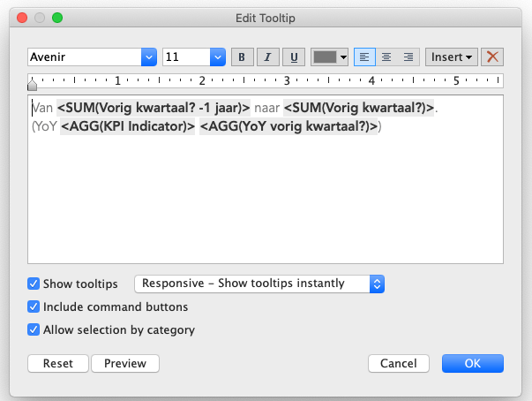Open the font size 11 dropdown
This screenshot has width=532, height=401.
(217, 57)
